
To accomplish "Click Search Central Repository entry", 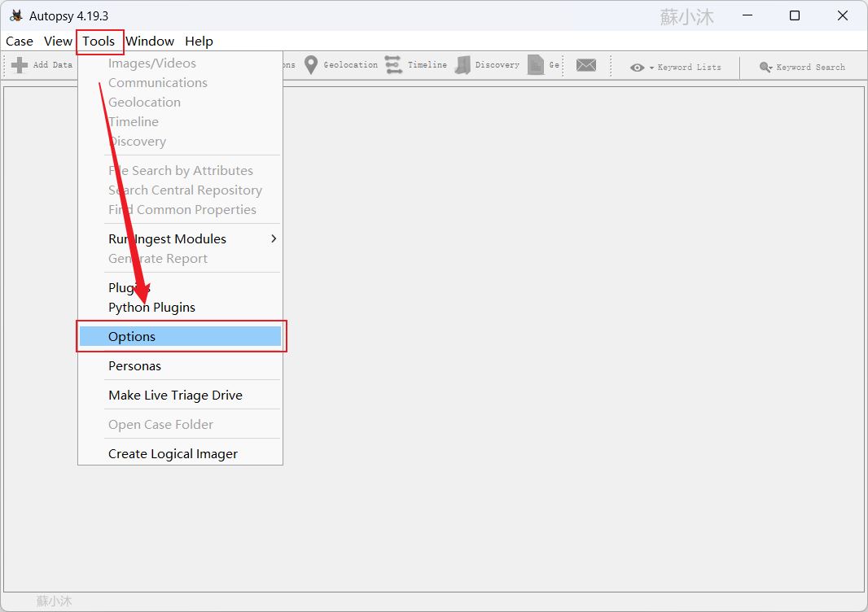I will click(x=181, y=190).
